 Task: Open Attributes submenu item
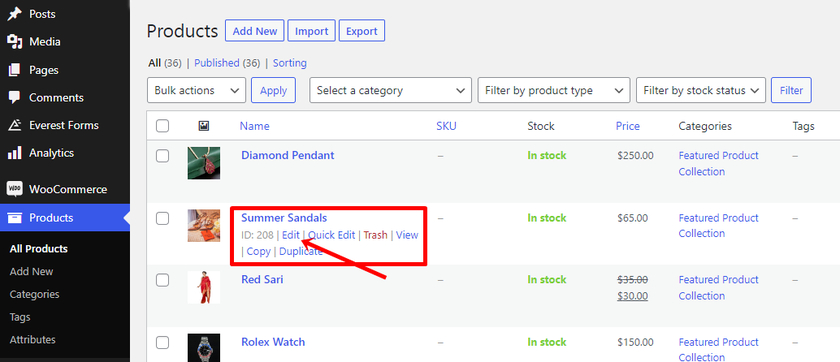(32, 340)
